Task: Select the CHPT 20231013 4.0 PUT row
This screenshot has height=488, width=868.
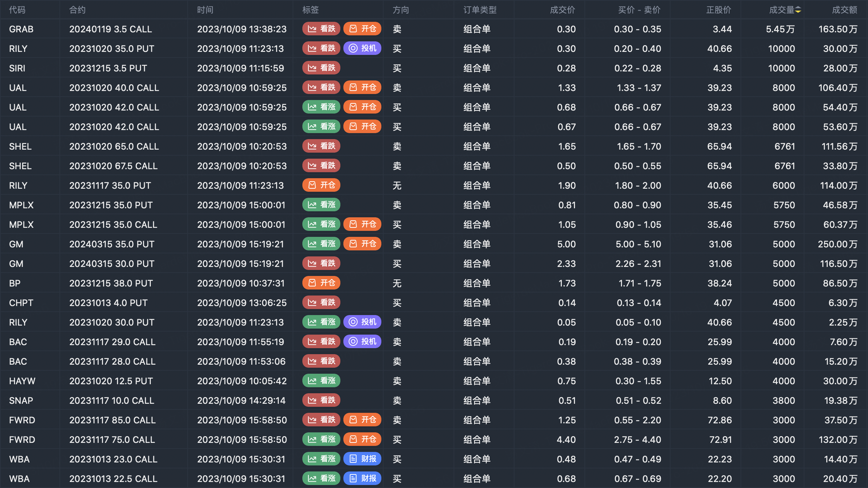Action: [108, 303]
